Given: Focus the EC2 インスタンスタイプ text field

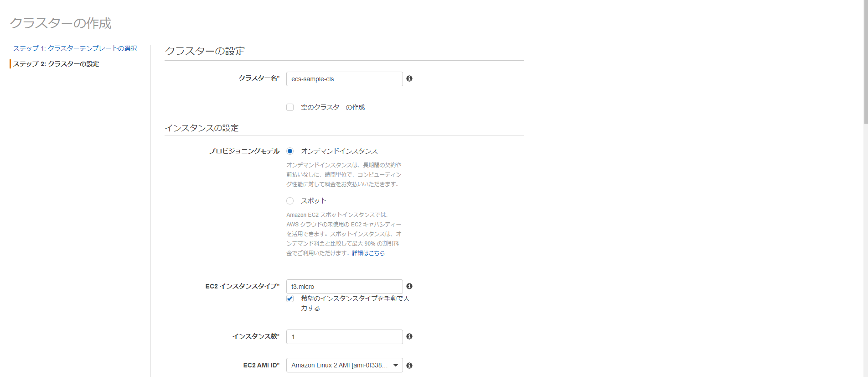Looking at the screenshot, I should pyautogui.click(x=344, y=287).
